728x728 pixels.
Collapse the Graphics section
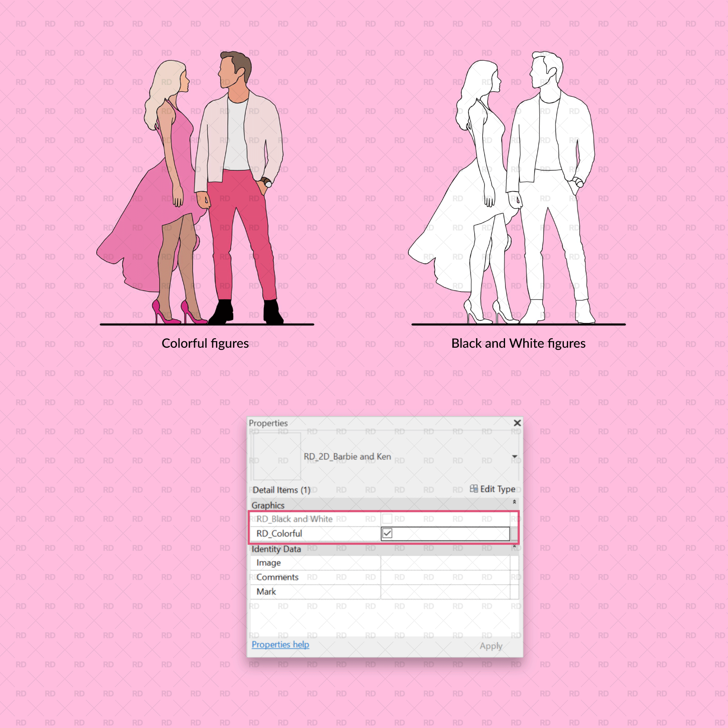click(514, 502)
